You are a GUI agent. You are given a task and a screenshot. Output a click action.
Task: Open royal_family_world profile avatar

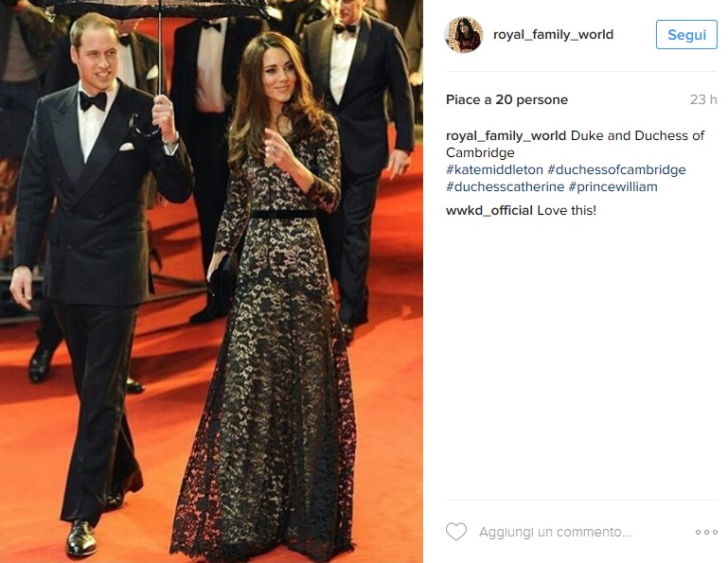(464, 35)
